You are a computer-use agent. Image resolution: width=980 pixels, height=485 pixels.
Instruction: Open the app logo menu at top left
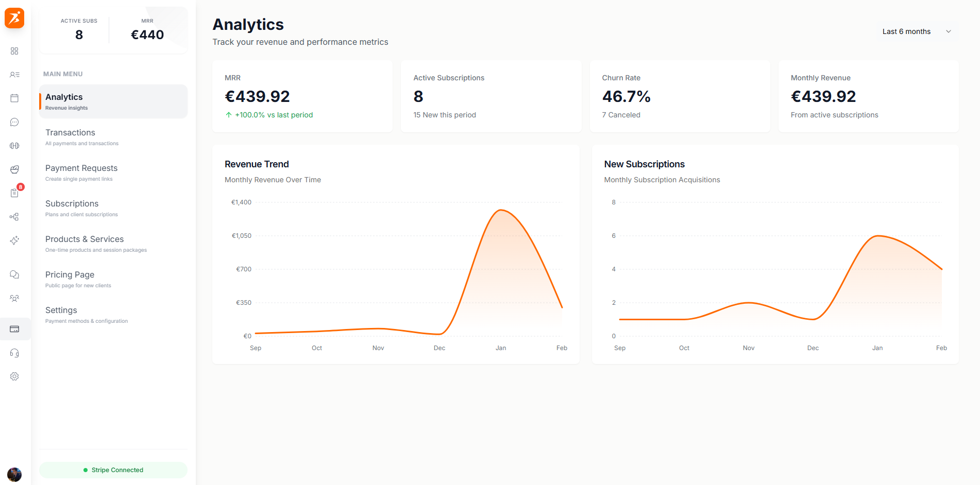click(14, 18)
